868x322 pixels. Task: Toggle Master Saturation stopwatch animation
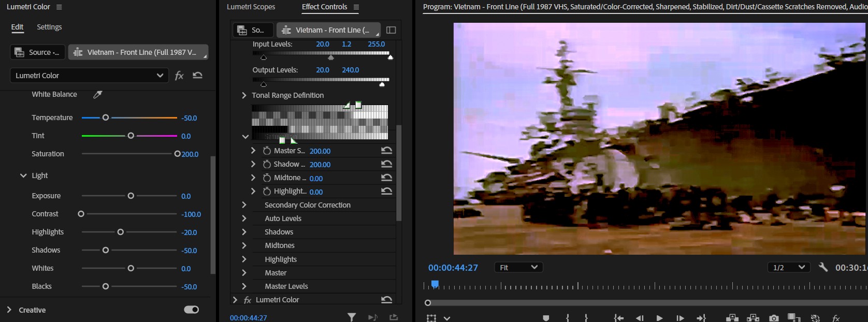pyautogui.click(x=267, y=151)
